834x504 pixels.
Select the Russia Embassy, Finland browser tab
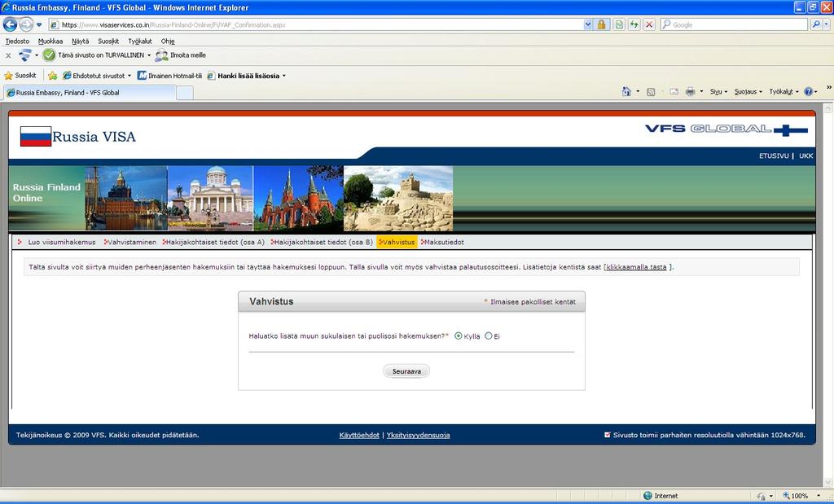tap(90, 93)
